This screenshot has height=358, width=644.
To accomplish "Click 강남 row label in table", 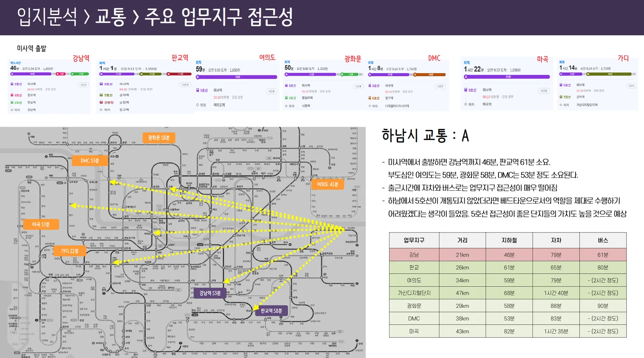I will tap(414, 255).
